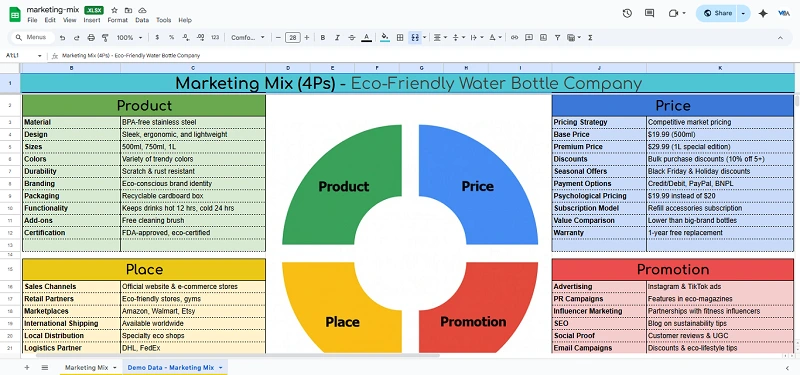This screenshot has height=375, width=800.
Task: Open the font family dropdown
Action: click(248, 38)
